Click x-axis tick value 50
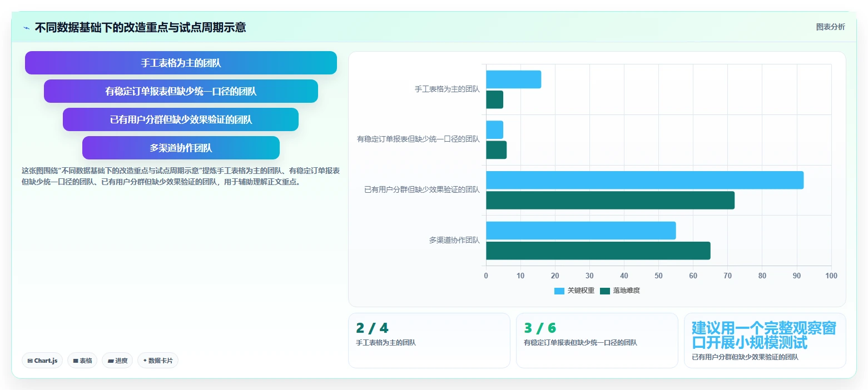The width and height of the screenshot is (868, 390). point(658,276)
